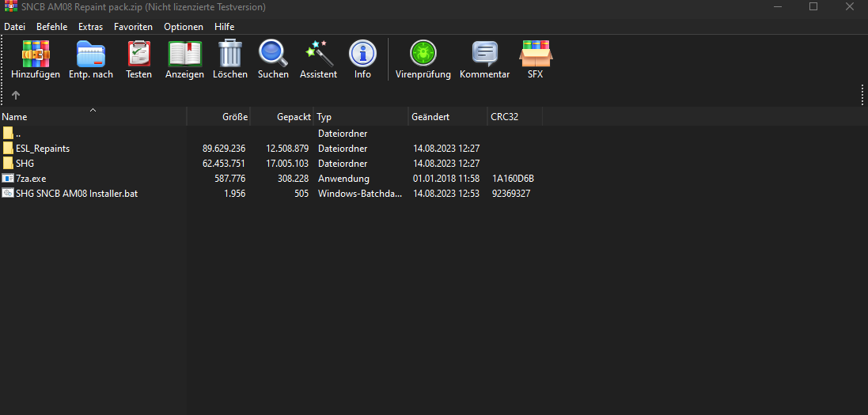The width and height of the screenshot is (868, 415).
Task: Sort by the Geändert column header
Action: coord(448,117)
